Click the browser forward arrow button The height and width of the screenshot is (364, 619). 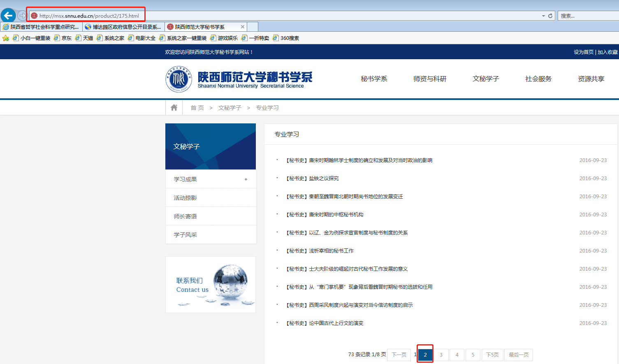[x=22, y=16]
